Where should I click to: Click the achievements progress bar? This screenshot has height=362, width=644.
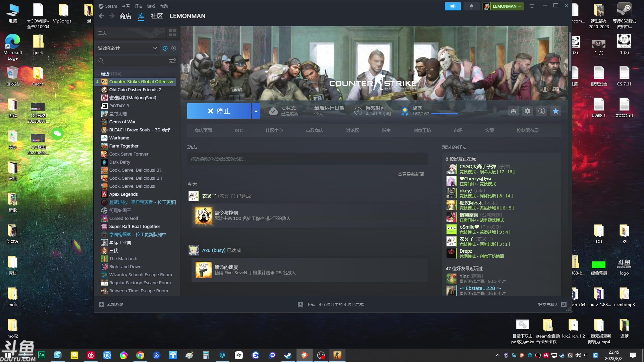(x=444, y=114)
